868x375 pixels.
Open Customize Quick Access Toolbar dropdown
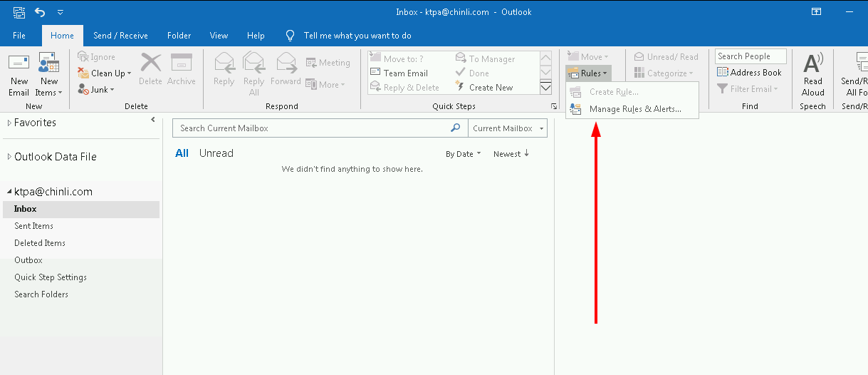(61, 12)
